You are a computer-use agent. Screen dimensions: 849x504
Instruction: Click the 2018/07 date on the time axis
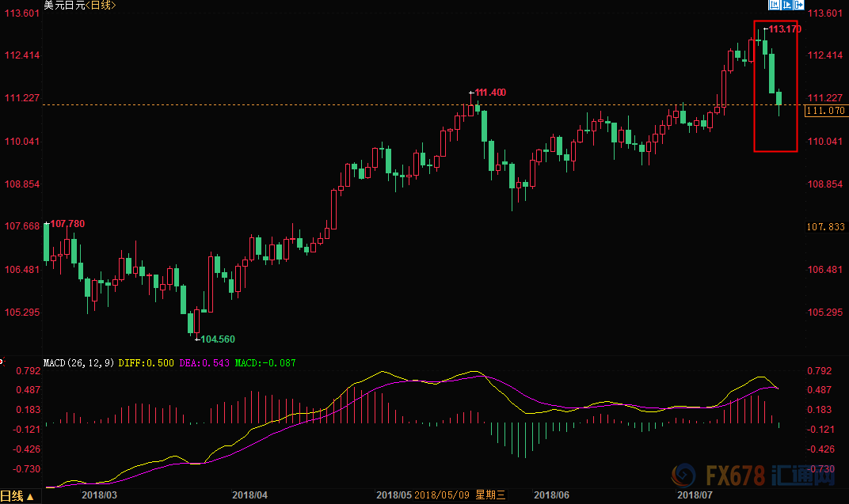(694, 496)
